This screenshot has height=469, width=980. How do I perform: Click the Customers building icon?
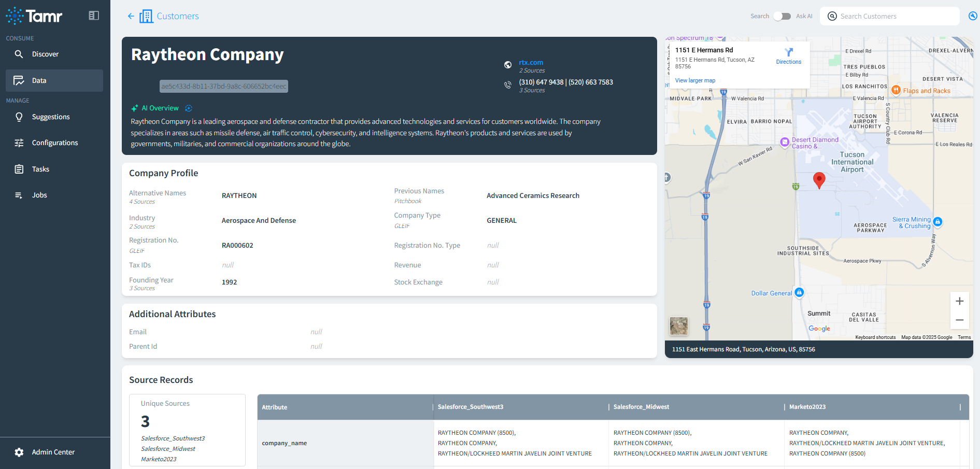pos(146,16)
